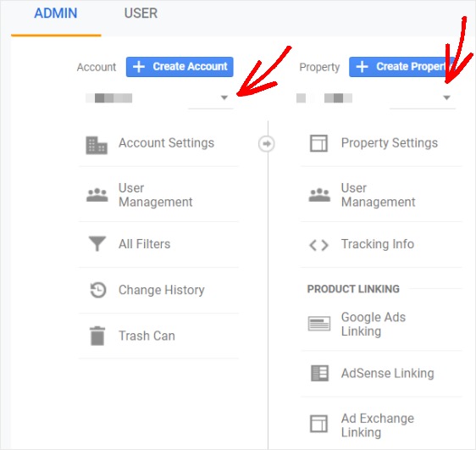Click the Trash Can icon
This screenshot has height=450, width=476.
coord(97,336)
